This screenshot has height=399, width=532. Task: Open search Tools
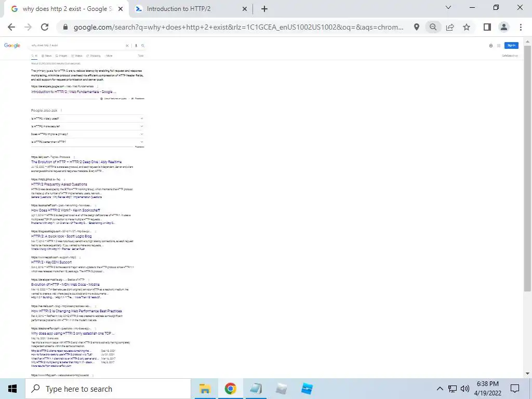(x=141, y=56)
